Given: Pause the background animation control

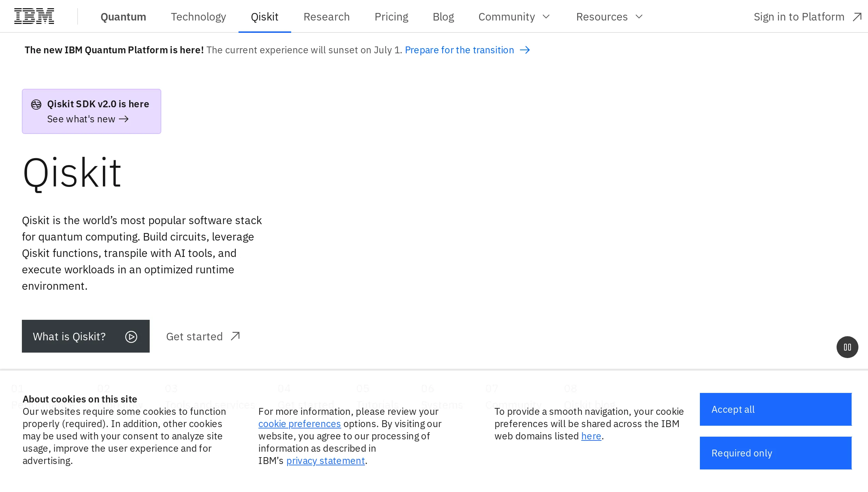Looking at the screenshot, I should click(x=847, y=347).
